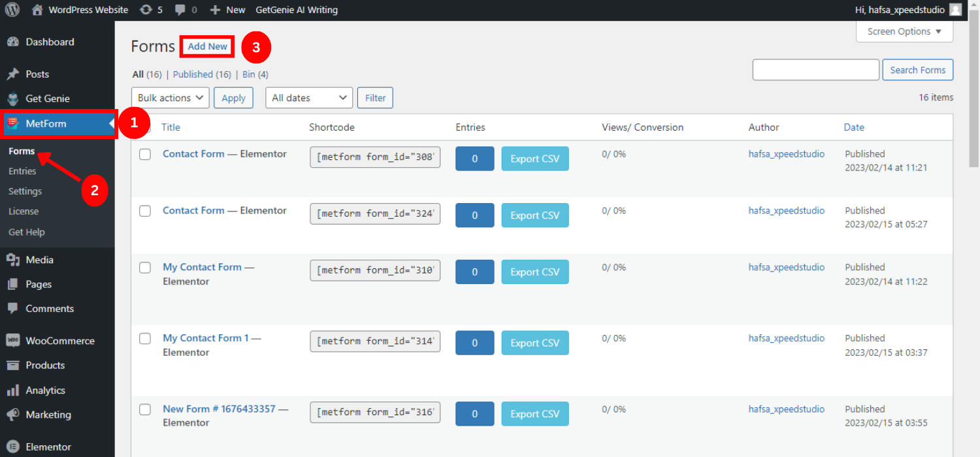Viewport: 980px width, 457px height.
Task: Open the comments bubble icon in admin bar
Action: (180, 10)
